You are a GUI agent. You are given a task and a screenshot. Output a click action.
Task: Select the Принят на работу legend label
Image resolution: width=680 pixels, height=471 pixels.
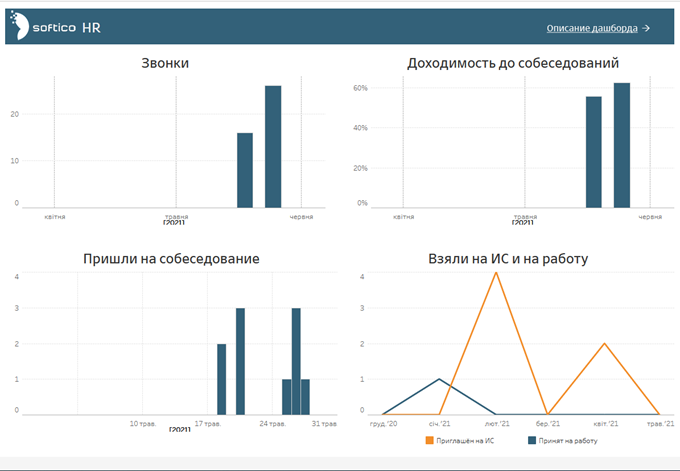(571, 439)
